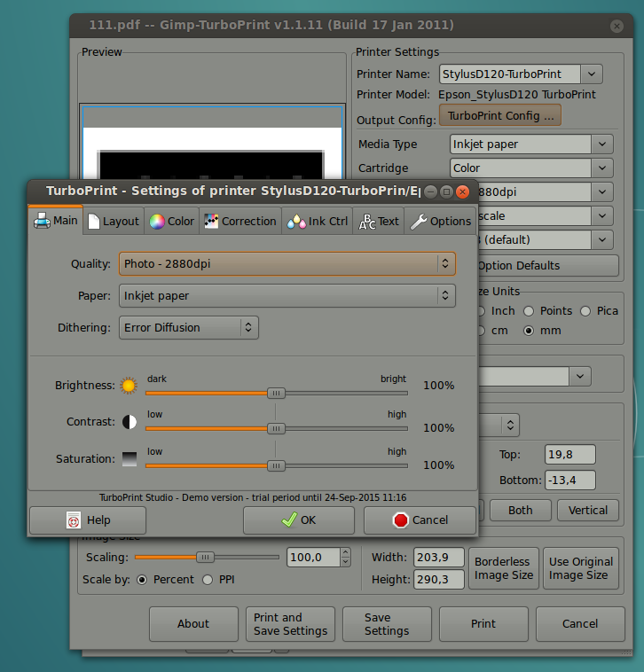
Task: Click Borderless Image Size button
Action: point(504,568)
